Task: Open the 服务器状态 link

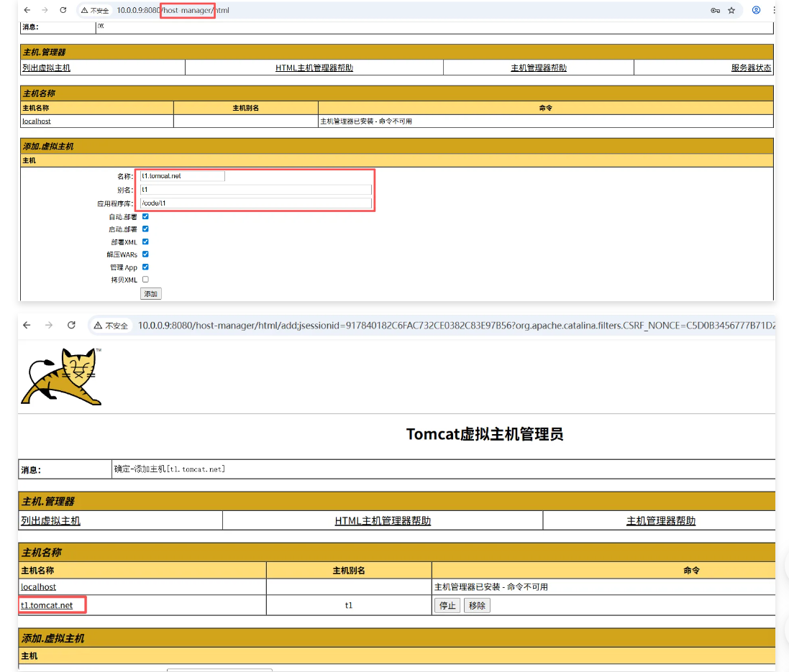Action: (x=751, y=68)
